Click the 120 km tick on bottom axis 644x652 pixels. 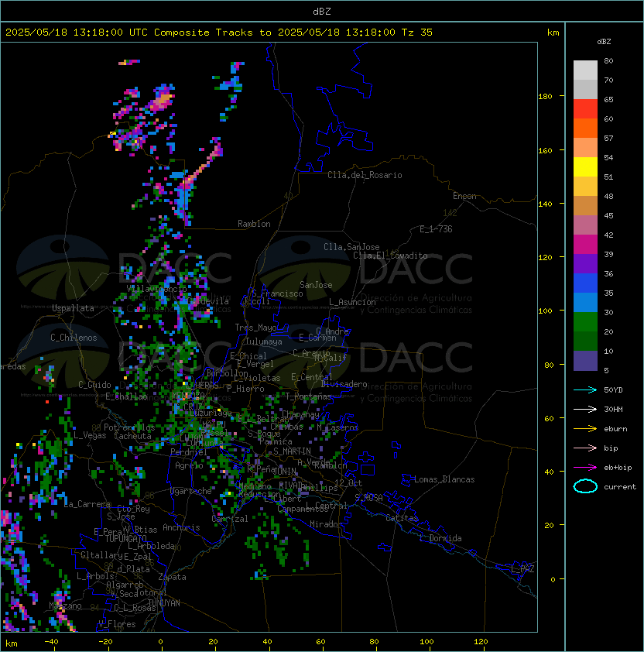[x=481, y=642]
